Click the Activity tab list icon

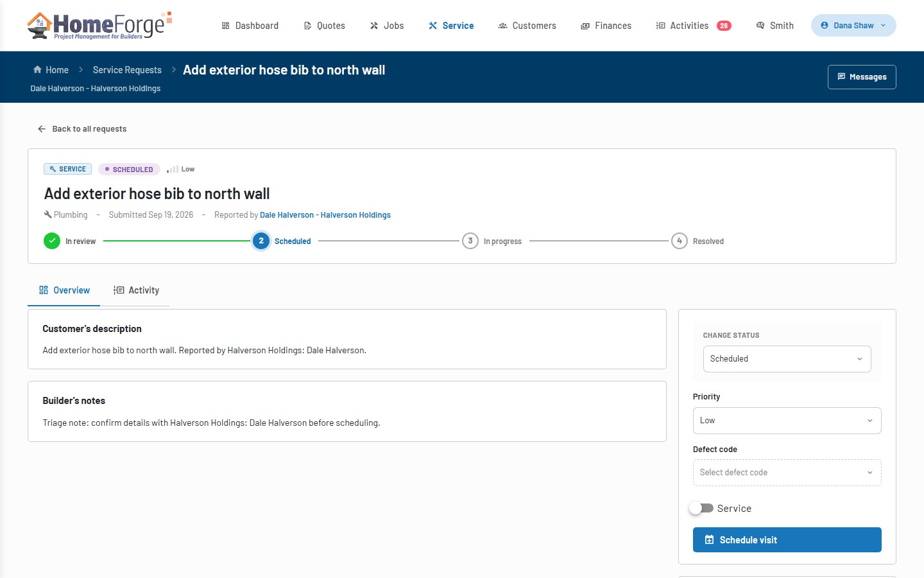click(x=119, y=290)
